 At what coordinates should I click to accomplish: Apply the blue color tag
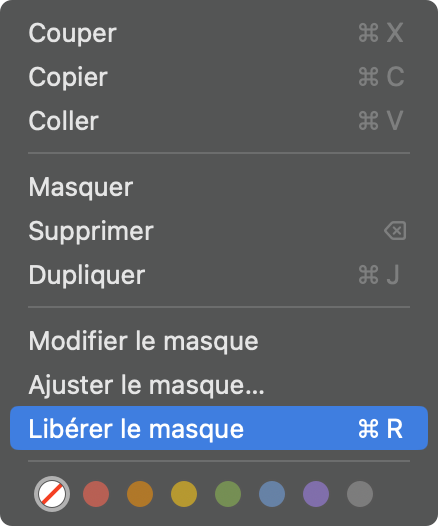click(272, 494)
